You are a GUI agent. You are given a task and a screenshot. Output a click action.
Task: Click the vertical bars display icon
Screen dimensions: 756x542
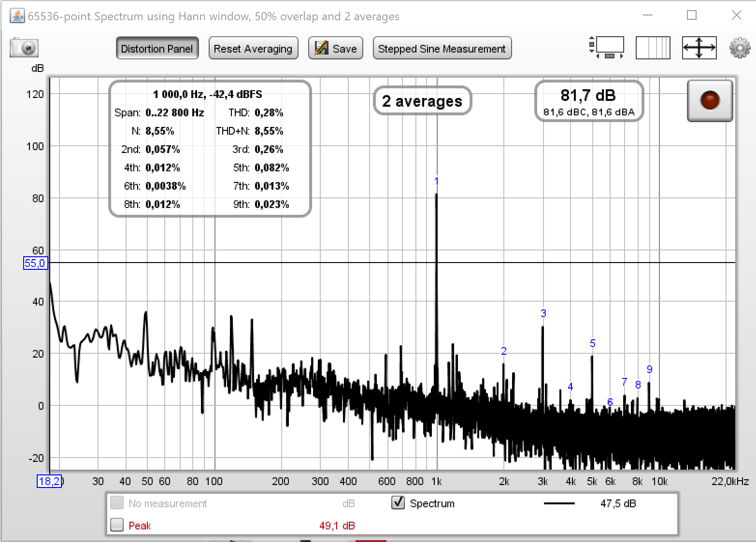[653, 48]
